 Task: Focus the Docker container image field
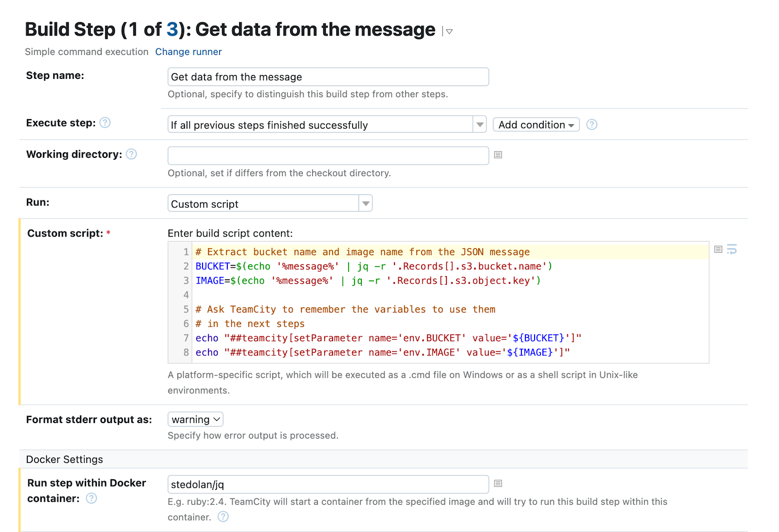pos(328,484)
